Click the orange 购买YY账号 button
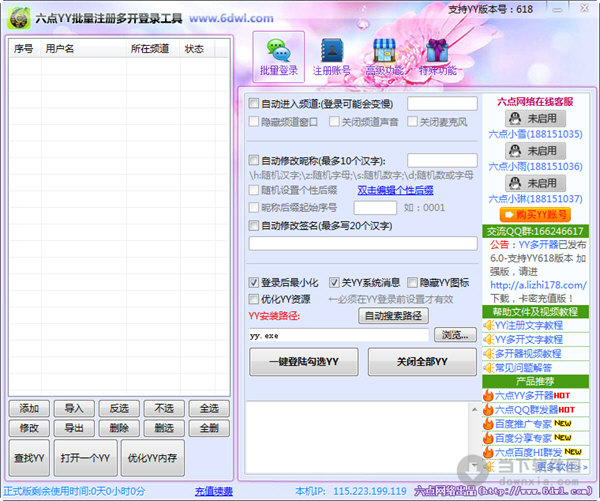The image size is (600, 501). (535, 215)
